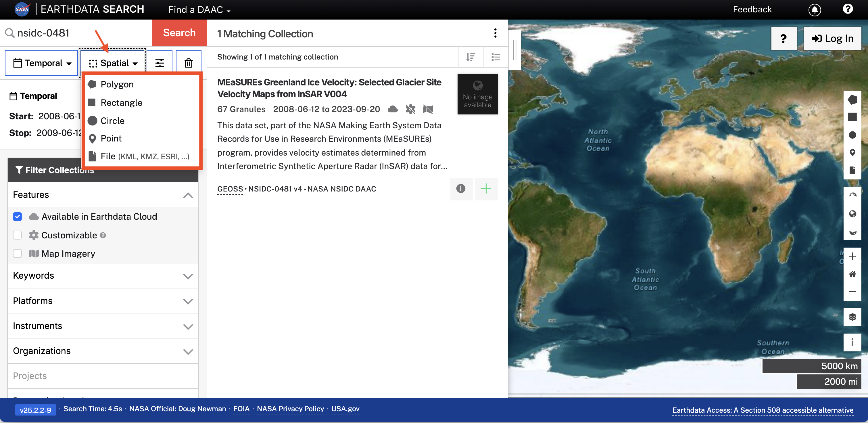Screen dimensions: 868x423
Task: Open the NASA Privacy Policy link
Action: [290, 409]
